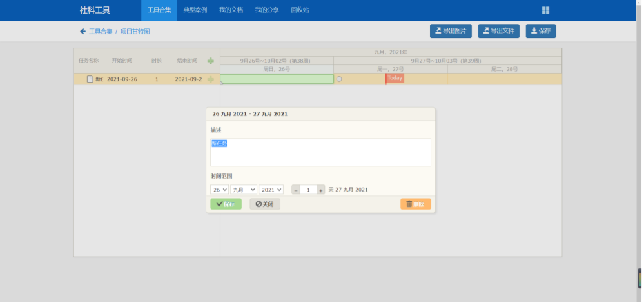Screen dimensions: 644x305
Task: Click the 描述 text area
Action: [322, 152]
